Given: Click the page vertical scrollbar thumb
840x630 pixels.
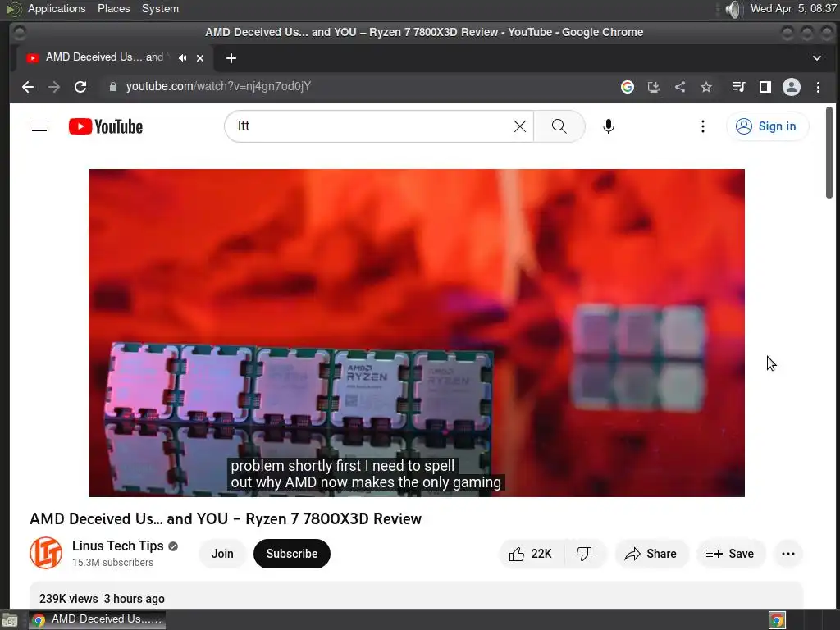Looking at the screenshot, I should pyautogui.click(x=829, y=153).
